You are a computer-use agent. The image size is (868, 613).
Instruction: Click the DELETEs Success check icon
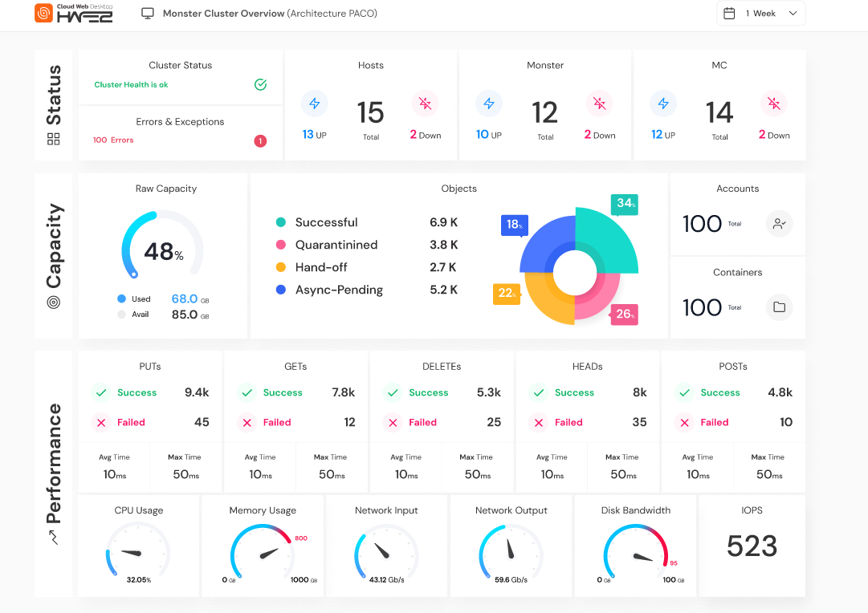point(393,393)
